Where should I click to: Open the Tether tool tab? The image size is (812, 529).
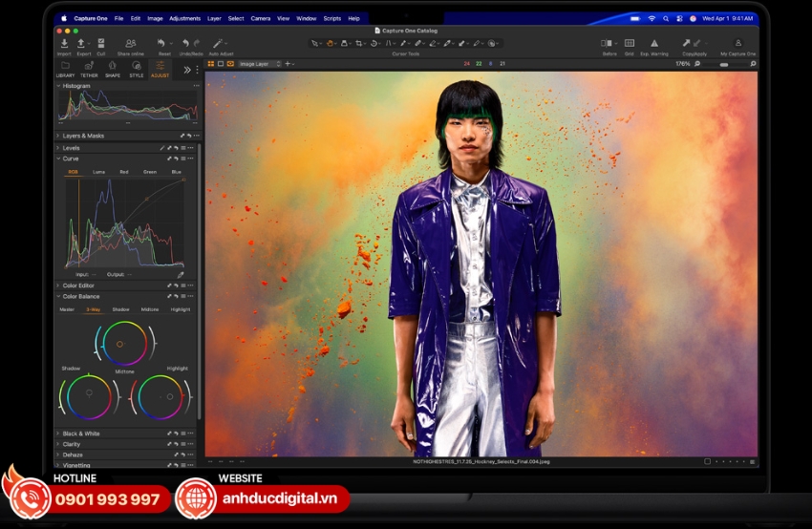coord(89,69)
